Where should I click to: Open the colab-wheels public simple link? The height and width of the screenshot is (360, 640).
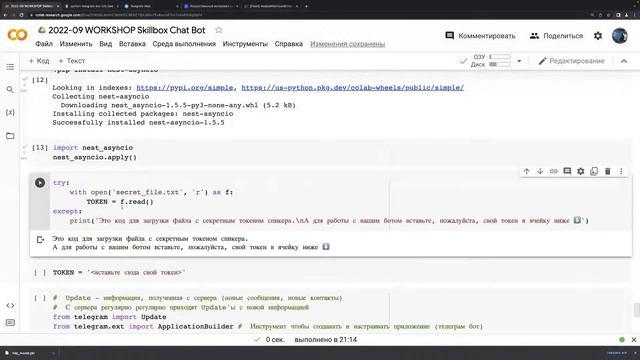pos(353,88)
